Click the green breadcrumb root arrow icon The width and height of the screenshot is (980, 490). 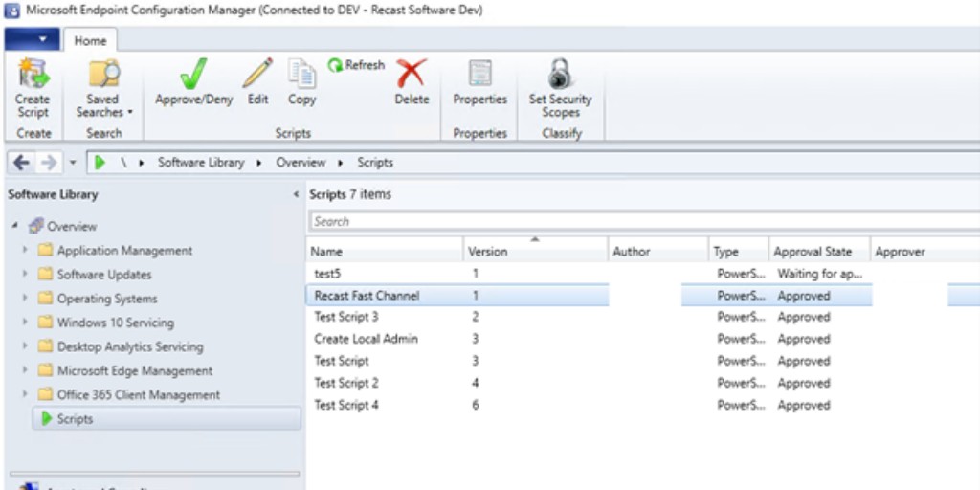coord(100,163)
